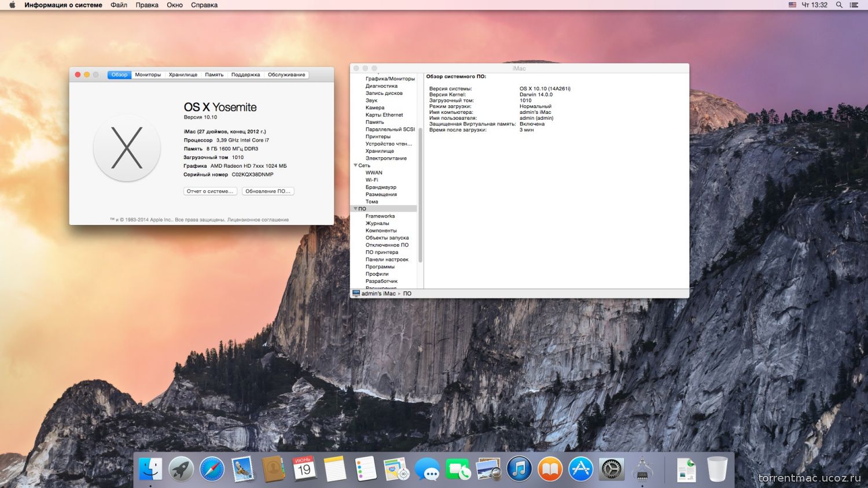Click the US flag input source icon

(792, 5)
